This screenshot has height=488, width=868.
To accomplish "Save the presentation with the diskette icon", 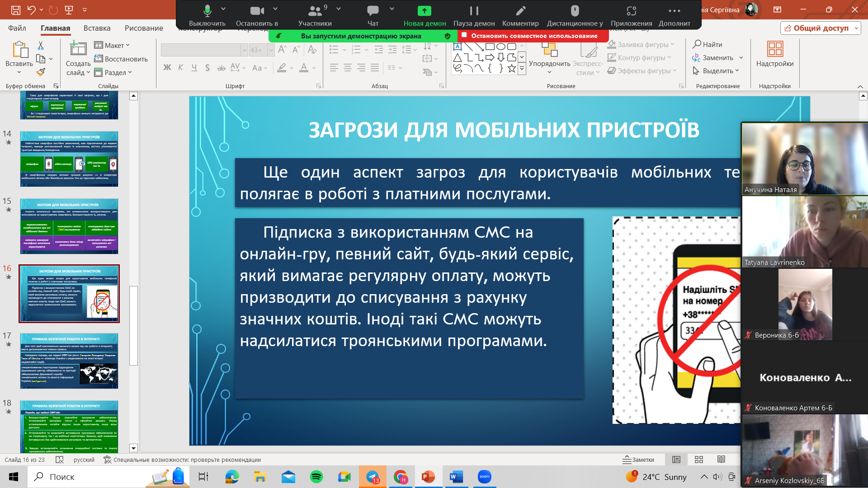I will click(x=15, y=9).
